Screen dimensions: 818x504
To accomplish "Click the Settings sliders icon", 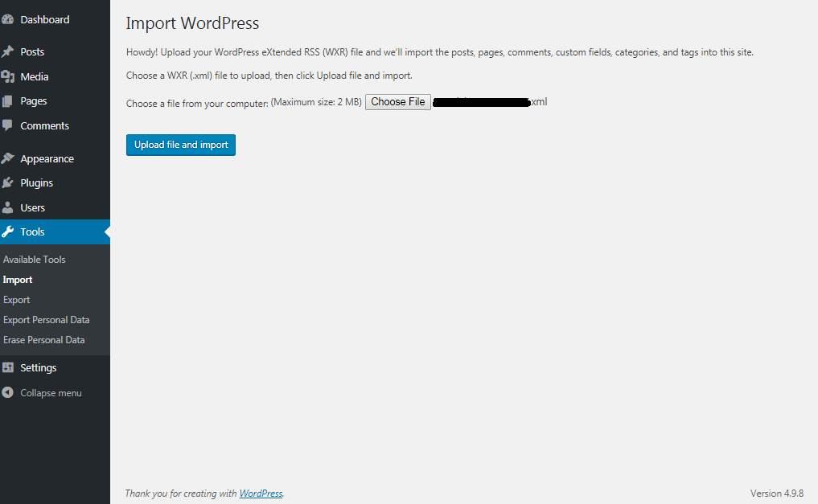I will [7, 367].
